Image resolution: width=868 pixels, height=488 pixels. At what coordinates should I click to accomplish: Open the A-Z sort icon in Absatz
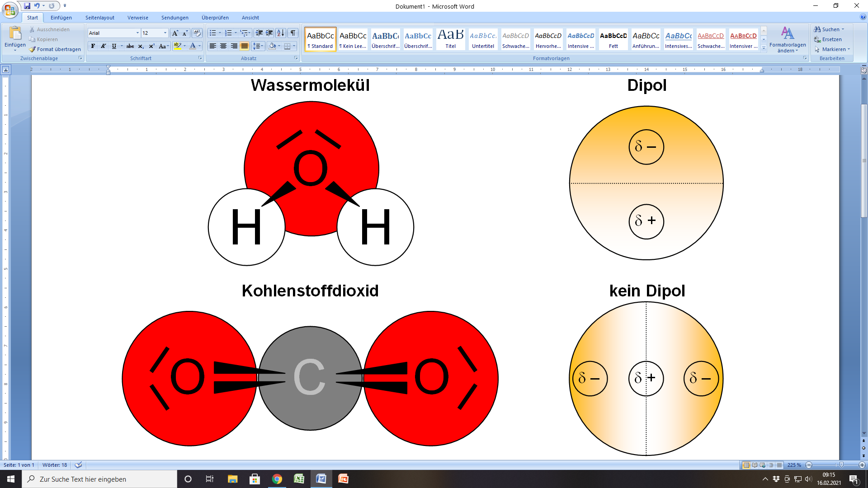[x=281, y=33]
